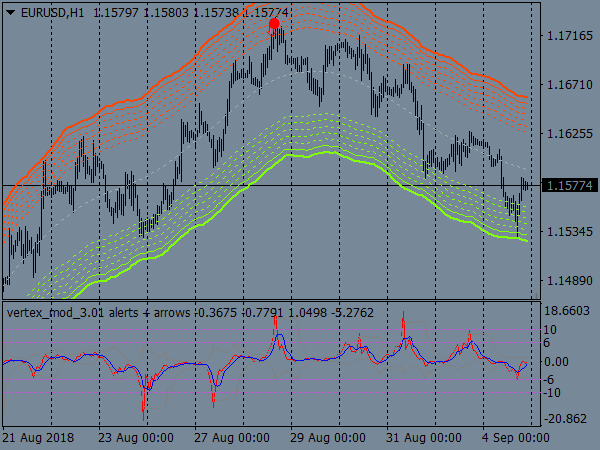
Task: Click the 23 Aug 00:00 time label
Action: (137, 438)
